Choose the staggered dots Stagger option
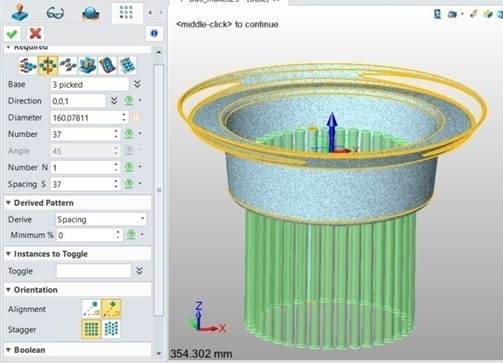Image resolution: width=503 pixels, height=363 pixels. point(111,329)
